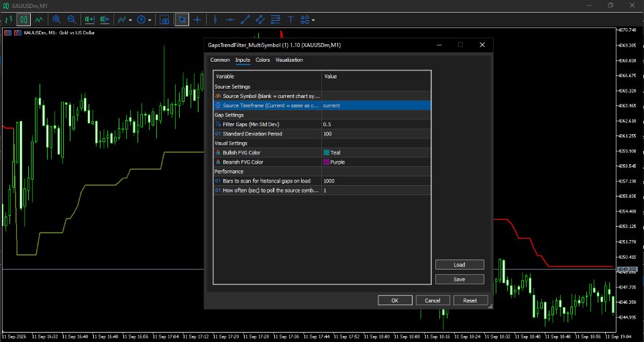Expand the timeframe clock dropdown arrow
Screen dimensions: 644x342
point(150,20)
